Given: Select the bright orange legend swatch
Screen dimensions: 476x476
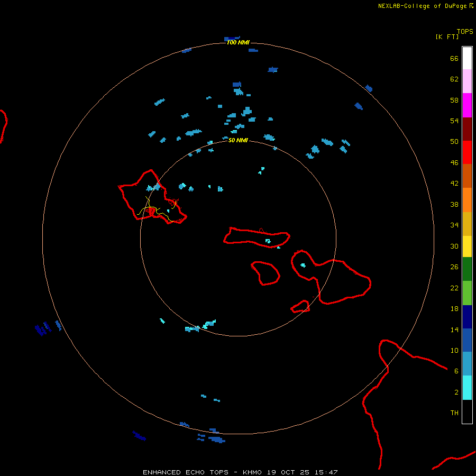Looking at the screenshot, I should (x=467, y=200).
